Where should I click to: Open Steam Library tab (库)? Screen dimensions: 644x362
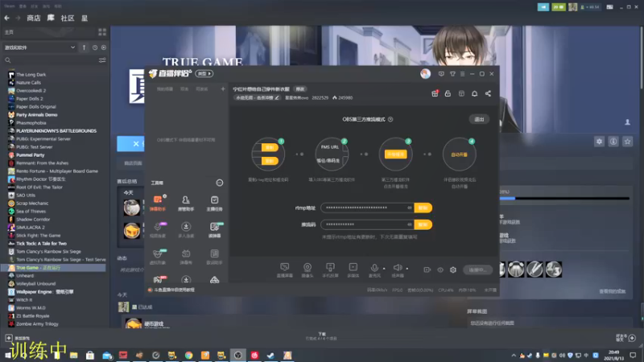pos(51,18)
